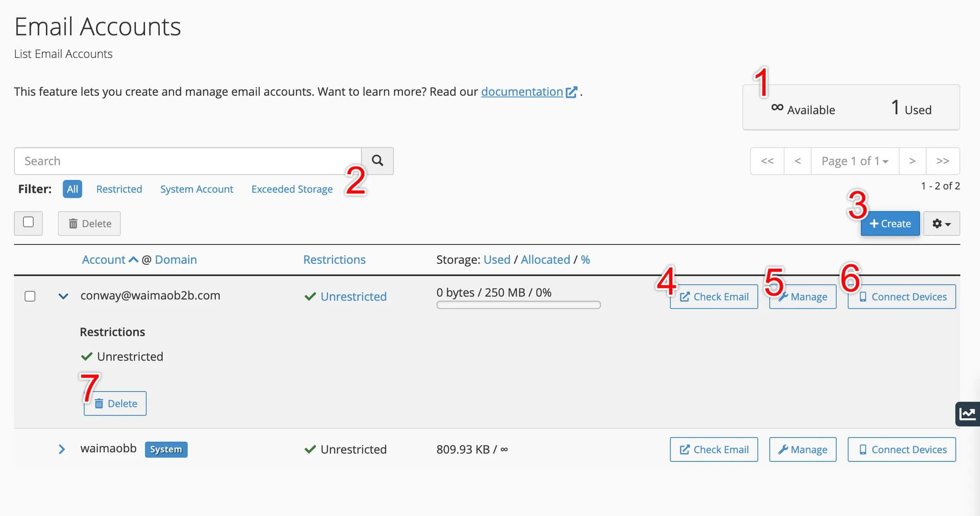Click Check Email for conway@waimaob2b.com
This screenshot has height=516, width=980.
click(x=713, y=297)
